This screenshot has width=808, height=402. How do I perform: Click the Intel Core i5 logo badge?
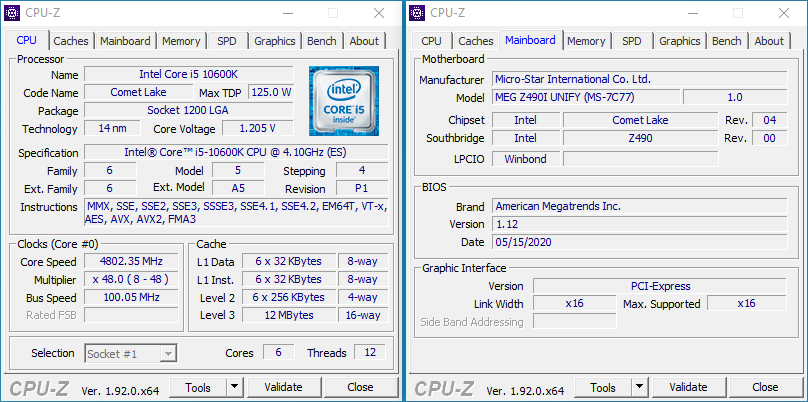coord(342,100)
